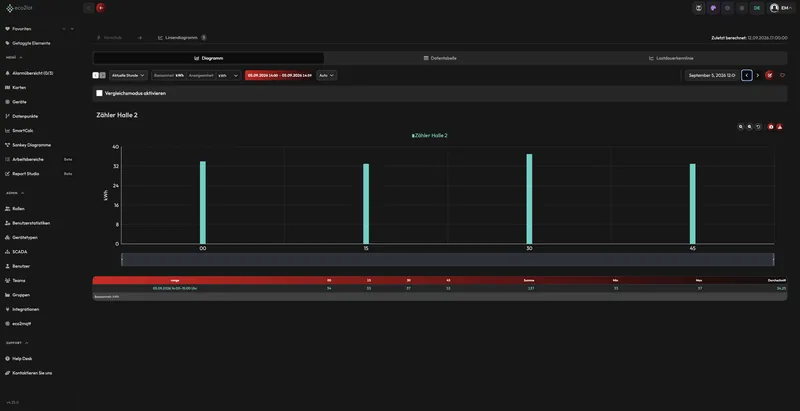Viewport: 800px width, 411px height.
Task: Click the robot assistant icon in header
Action: click(x=698, y=8)
